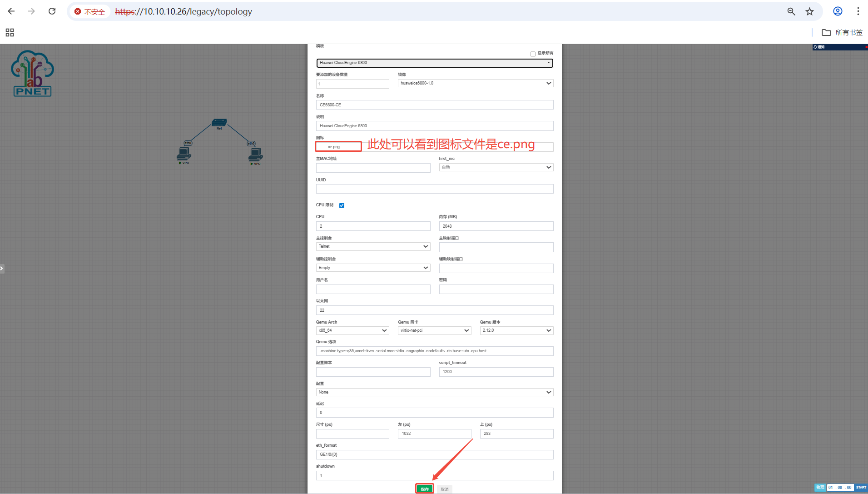
Task: Click the shutdown field
Action: tap(435, 476)
